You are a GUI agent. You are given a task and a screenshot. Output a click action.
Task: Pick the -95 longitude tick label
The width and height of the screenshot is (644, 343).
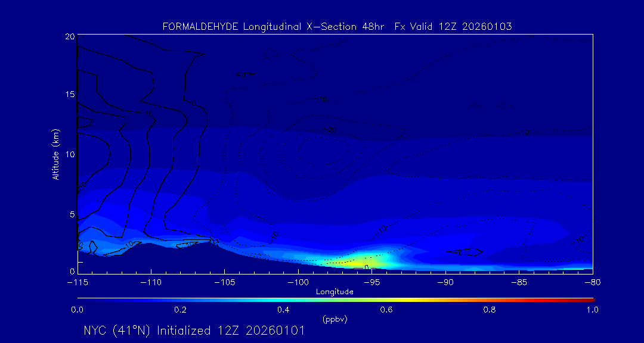pos(371,282)
